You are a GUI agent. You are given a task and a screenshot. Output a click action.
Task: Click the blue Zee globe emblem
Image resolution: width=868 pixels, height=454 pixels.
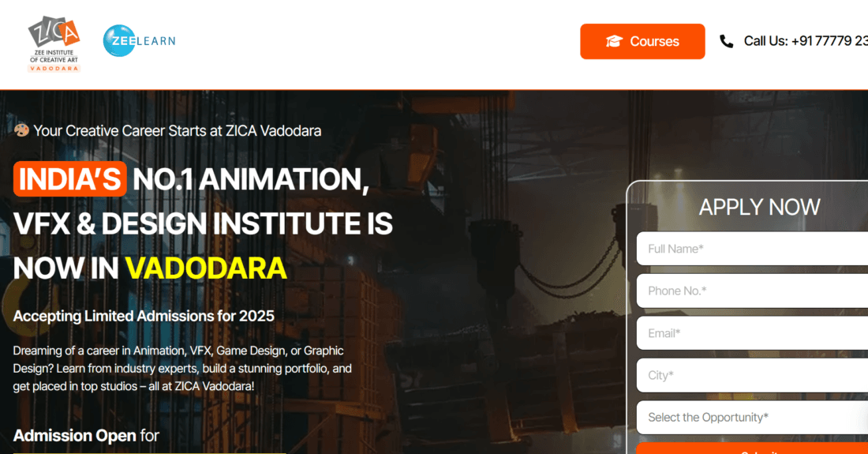pyautogui.click(x=119, y=41)
